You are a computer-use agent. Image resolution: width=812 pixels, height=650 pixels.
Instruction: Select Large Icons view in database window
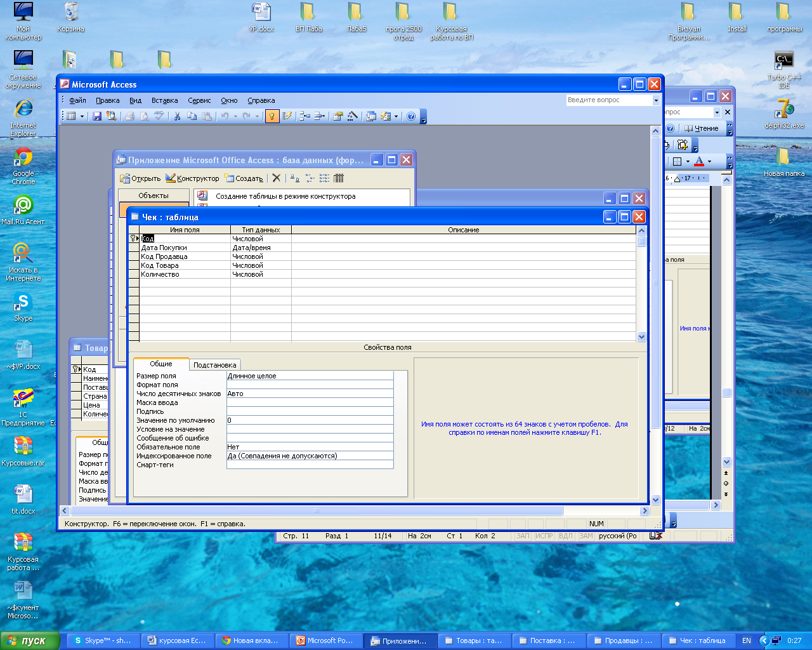(x=294, y=178)
